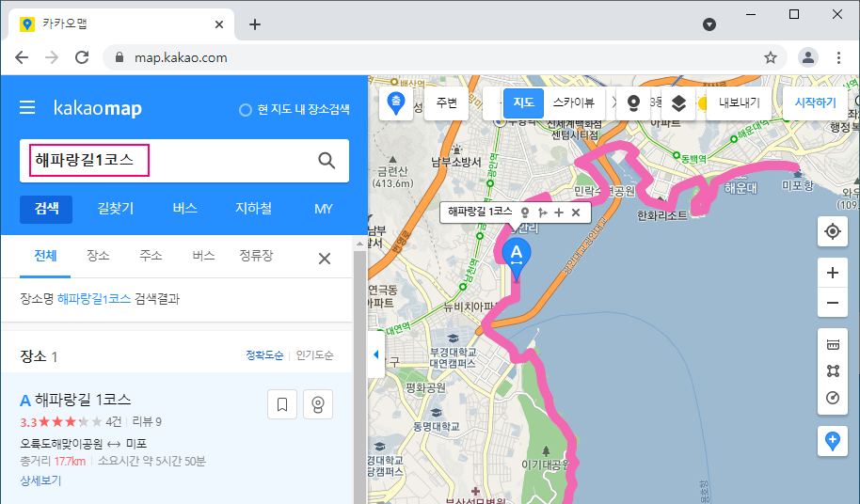This screenshot has height=504, width=860.
Task: Close the 카카오맵 browser tab
Action: click(219, 24)
